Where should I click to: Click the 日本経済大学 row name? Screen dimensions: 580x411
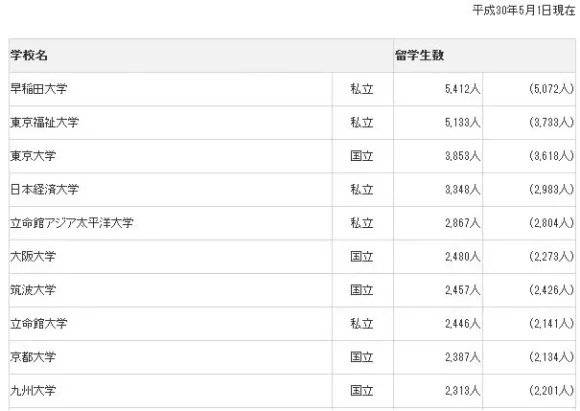(x=44, y=189)
